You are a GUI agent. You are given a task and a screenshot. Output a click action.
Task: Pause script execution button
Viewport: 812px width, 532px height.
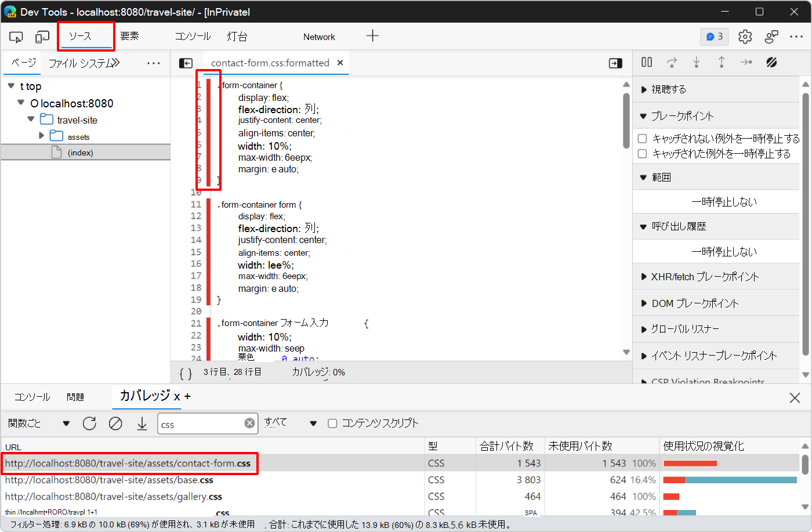coord(647,62)
